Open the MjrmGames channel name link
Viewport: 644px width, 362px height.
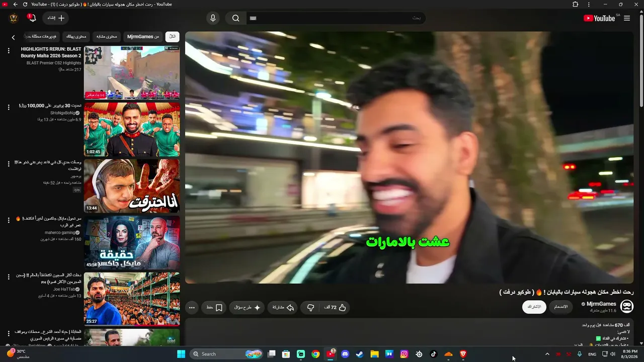click(601, 304)
